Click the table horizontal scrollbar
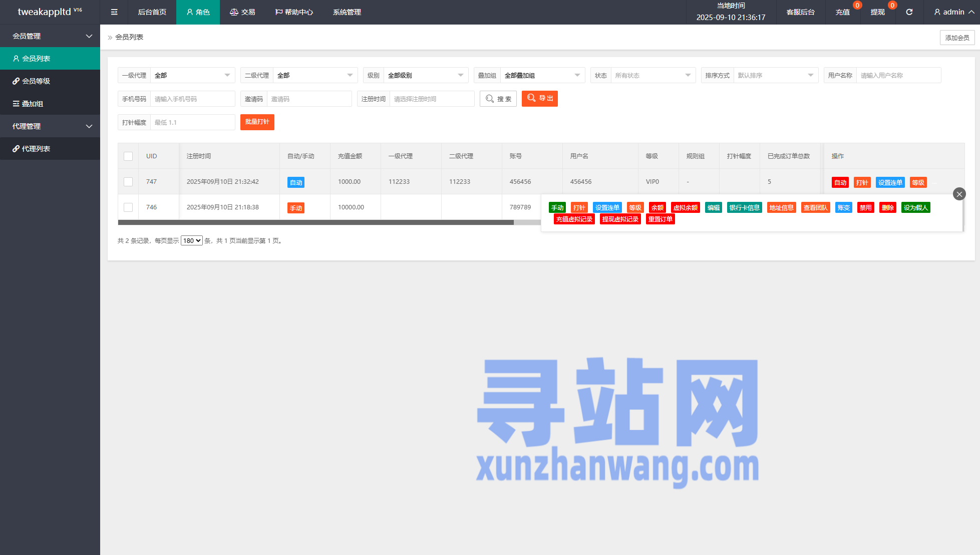Image resolution: width=980 pixels, height=555 pixels. click(315, 222)
